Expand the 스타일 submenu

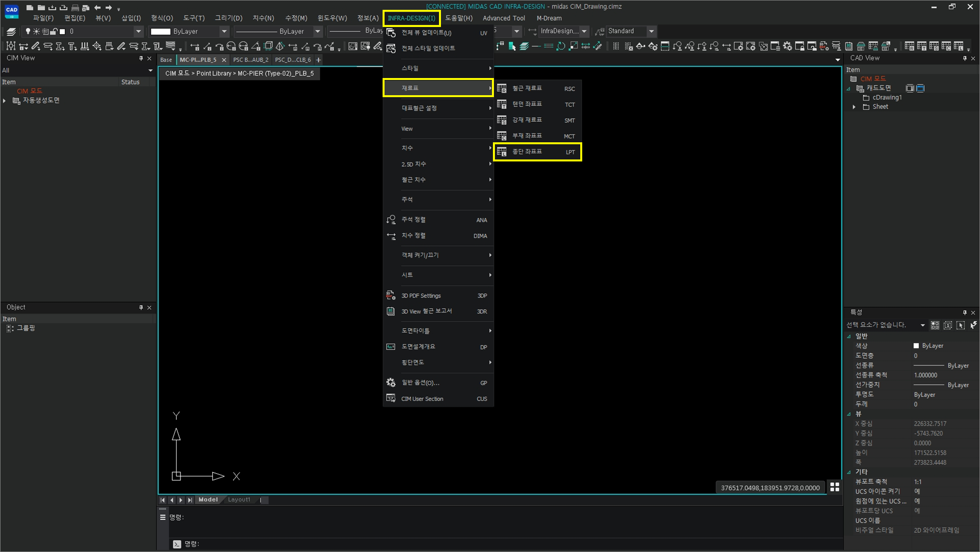click(438, 68)
